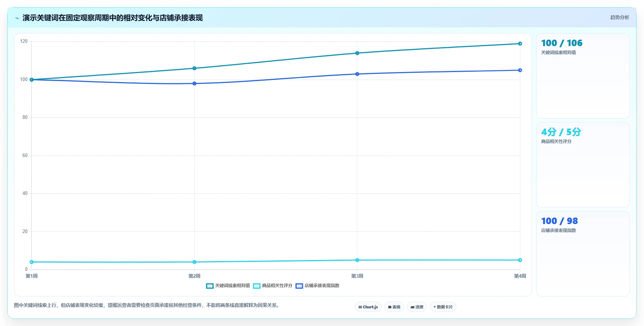
Task: Click store index point at 第3周
Action: pyautogui.click(x=357, y=74)
